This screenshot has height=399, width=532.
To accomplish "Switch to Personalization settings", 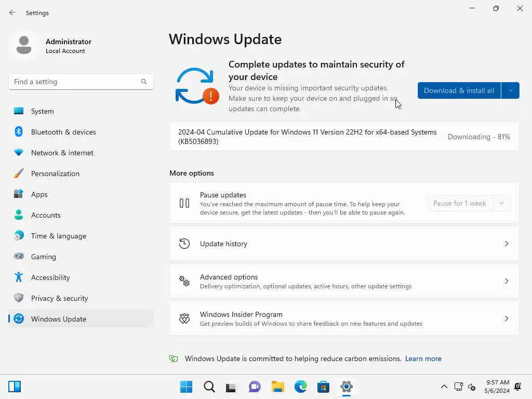I will pyautogui.click(x=81, y=174).
